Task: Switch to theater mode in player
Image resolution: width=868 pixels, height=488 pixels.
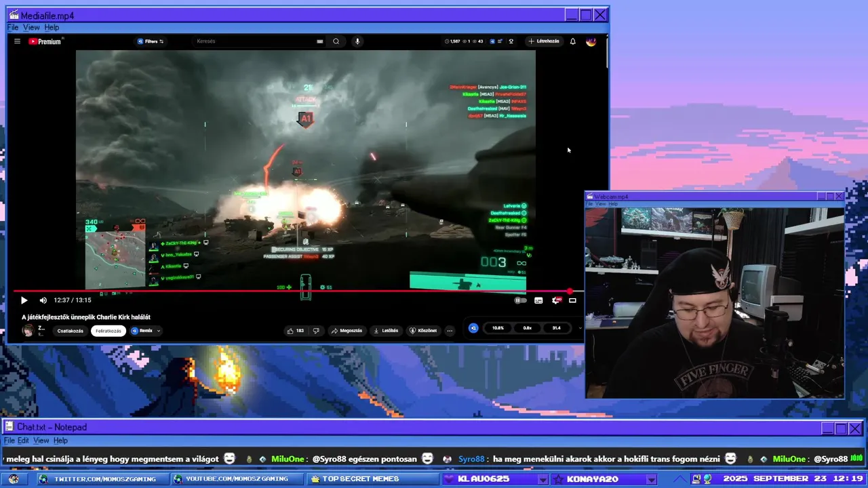Action: click(572, 300)
